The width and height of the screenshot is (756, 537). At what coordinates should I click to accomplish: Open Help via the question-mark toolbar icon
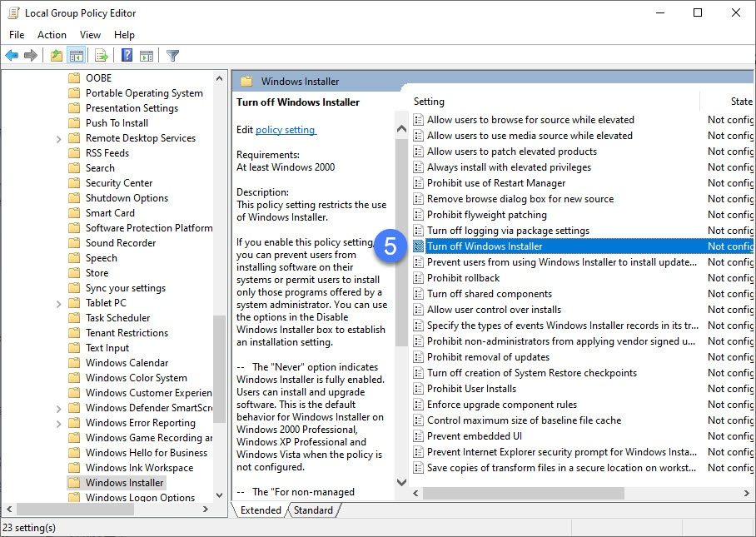tap(127, 56)
